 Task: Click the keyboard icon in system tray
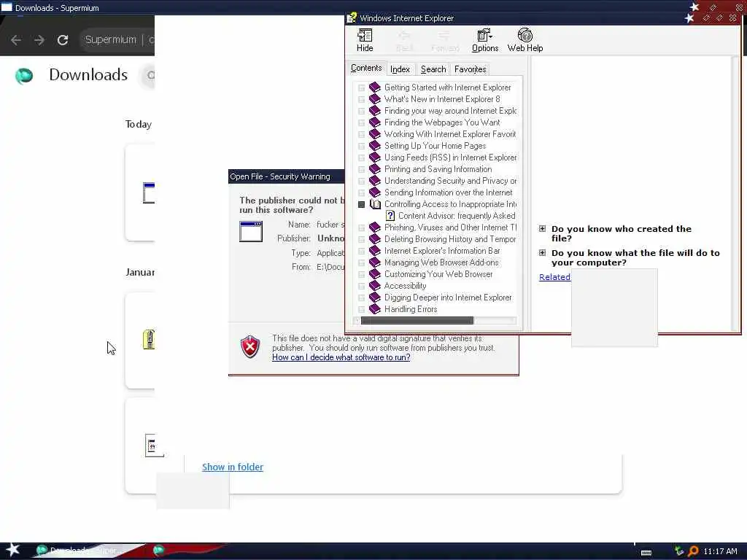(646, 553)
